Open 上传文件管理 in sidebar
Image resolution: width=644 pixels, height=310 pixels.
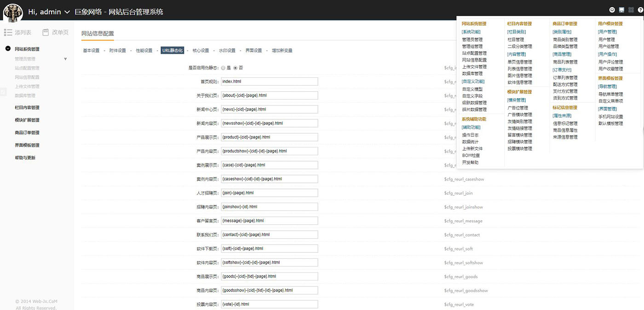27,87
